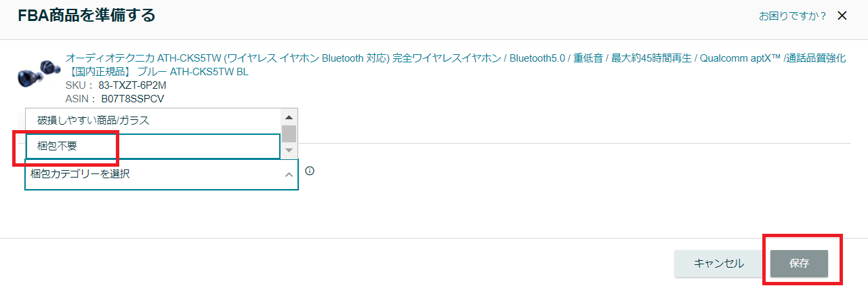Click the scroll-up arrow in the option list
Image resolution: width=868 pixels, height=288 pixels.
click(x=289, y=117)
